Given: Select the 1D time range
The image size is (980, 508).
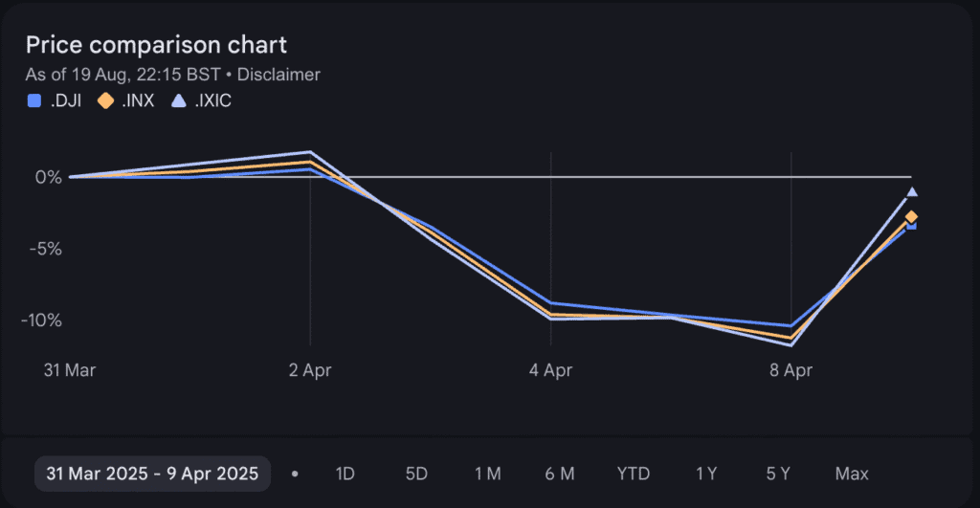Looking at the screenshot, I should pos(345,474).
